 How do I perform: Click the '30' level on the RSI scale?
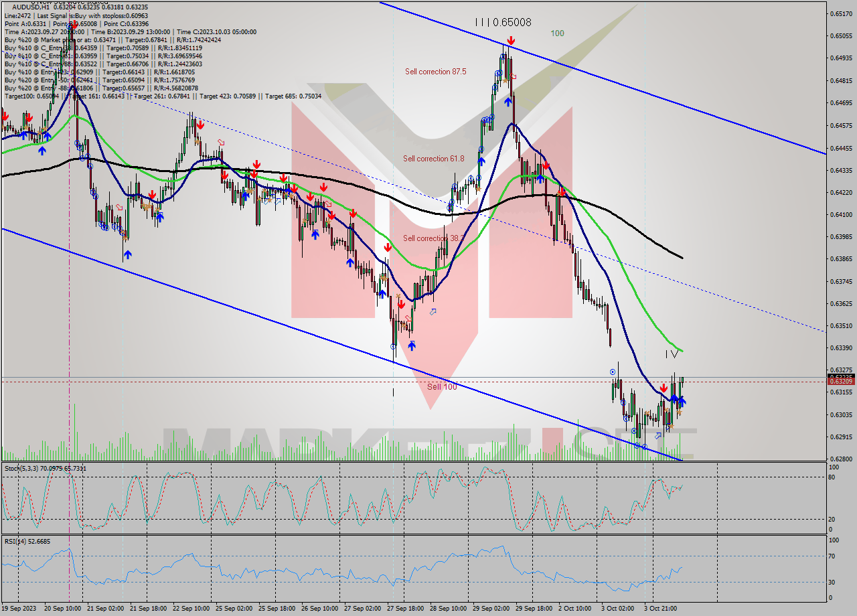(832, 582)
